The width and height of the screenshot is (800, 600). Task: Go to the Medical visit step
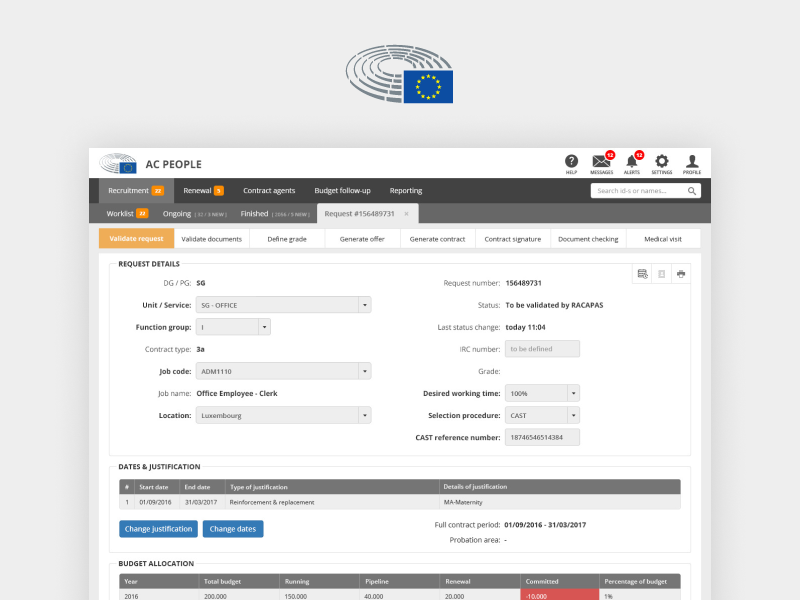tap(663, 239)
